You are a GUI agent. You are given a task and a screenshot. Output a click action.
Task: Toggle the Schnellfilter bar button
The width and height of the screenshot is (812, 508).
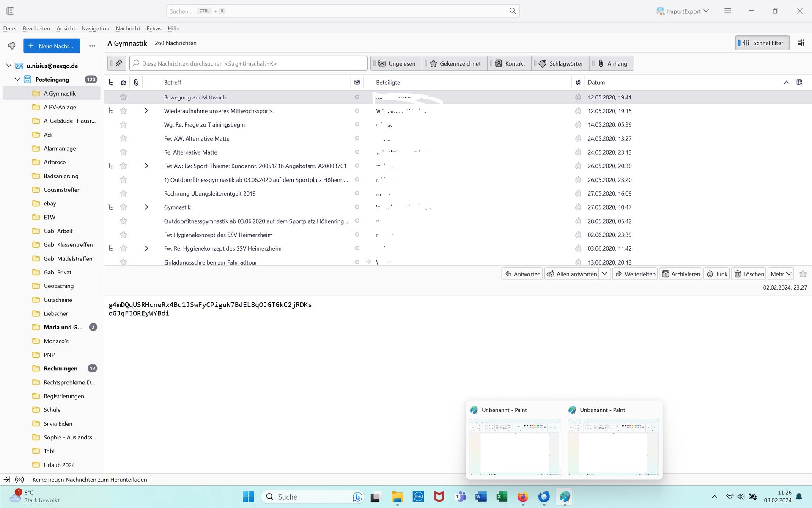(x=762, y=43)
